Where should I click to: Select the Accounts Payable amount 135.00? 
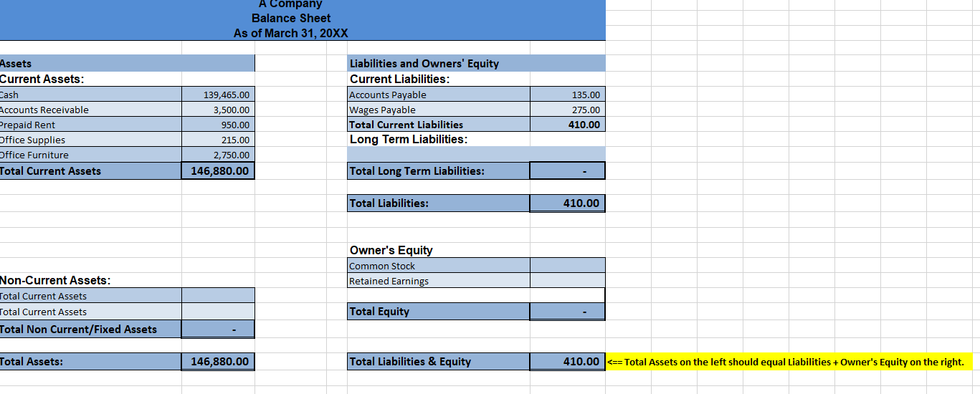(568, 95)
